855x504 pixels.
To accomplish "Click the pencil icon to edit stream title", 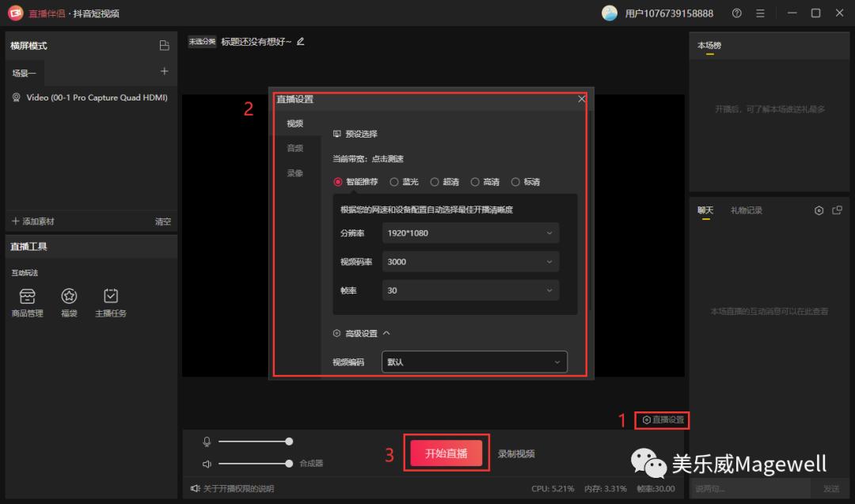I will (x=299, y=40).
